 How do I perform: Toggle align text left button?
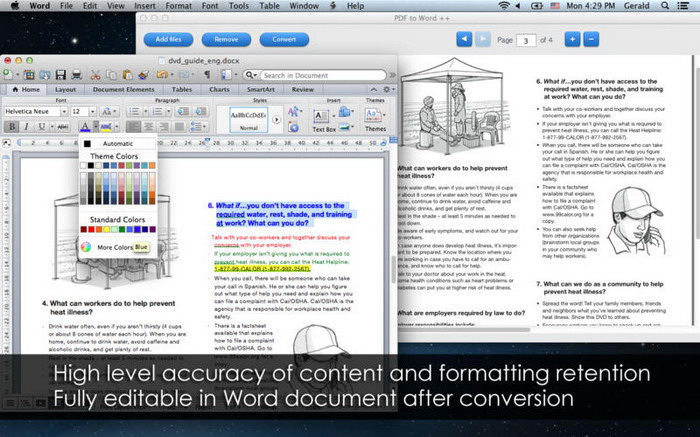click(133, 127)
